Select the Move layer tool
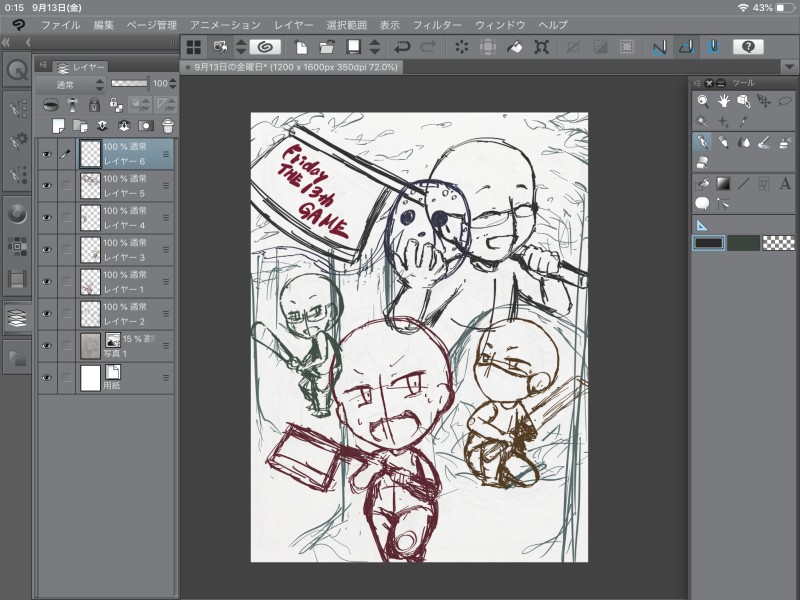Image resolution: width=800 pixels, height=600 pixels. (764, 101)
